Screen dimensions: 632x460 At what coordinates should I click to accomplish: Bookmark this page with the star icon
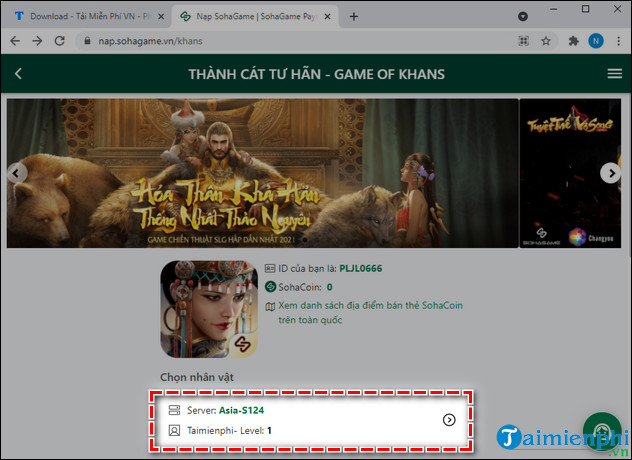pyautogui.click(x=546, y=41)
